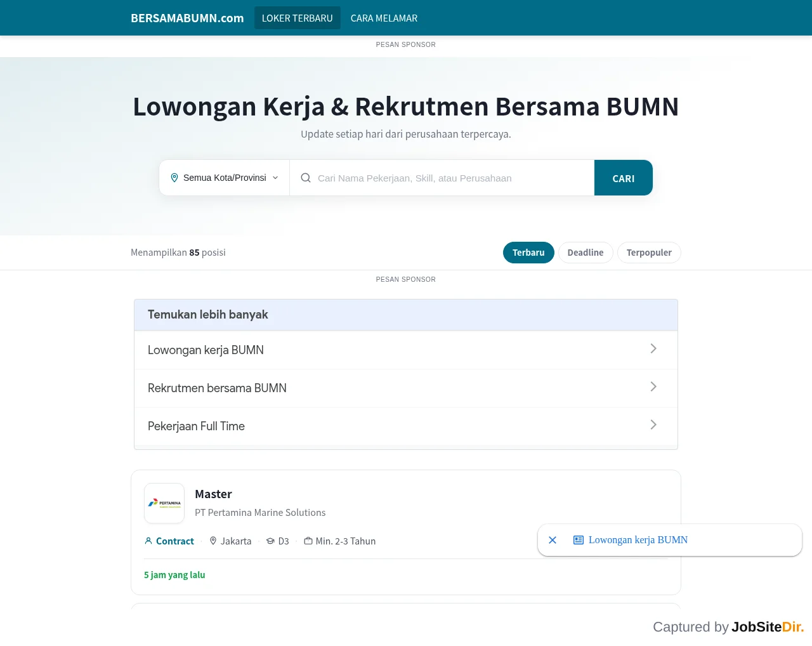
Task: Click the briefcase icon beside Min. 2-3 Tahun
Action: tap(308, 541)
